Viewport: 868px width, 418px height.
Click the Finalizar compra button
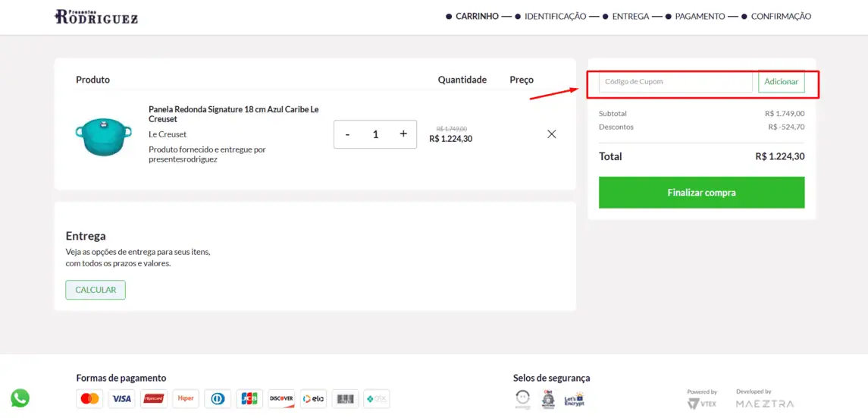point(701,193)
